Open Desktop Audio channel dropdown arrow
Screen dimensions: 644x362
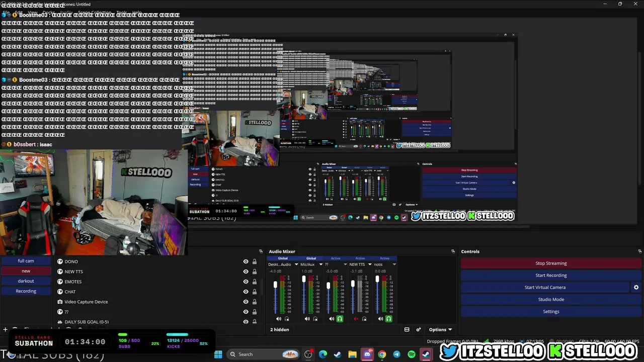click(296, 264)
